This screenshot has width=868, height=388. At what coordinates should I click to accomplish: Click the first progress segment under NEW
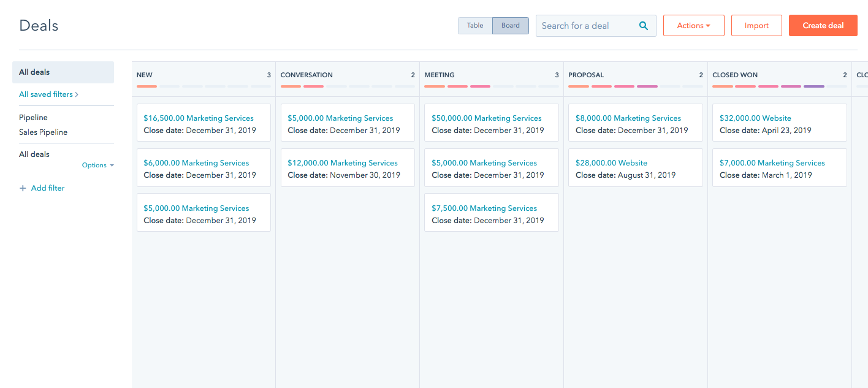click(146, 86)
